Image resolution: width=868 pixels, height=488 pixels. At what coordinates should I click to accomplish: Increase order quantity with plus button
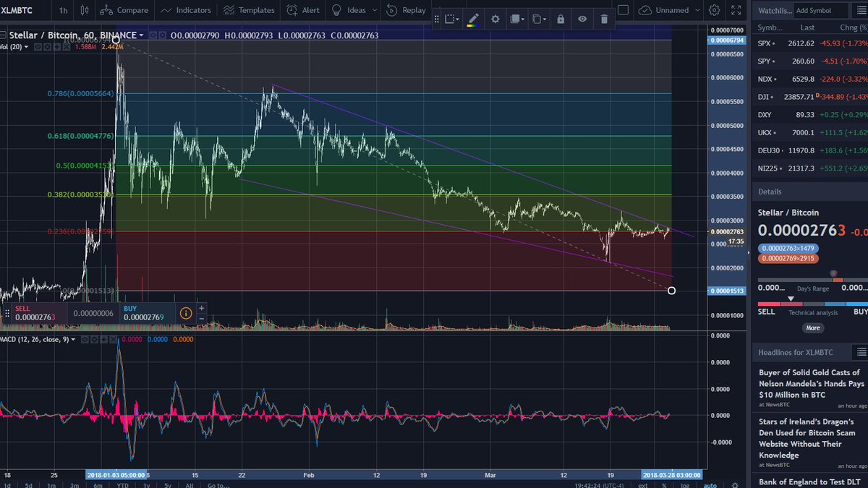click(201, 308)
